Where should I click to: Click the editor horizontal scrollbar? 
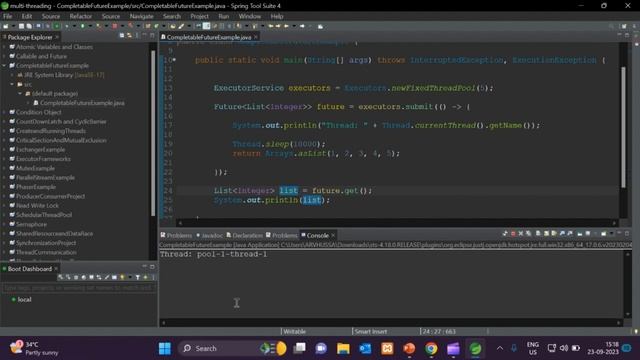pyautogui.click(x=397, y=223)
